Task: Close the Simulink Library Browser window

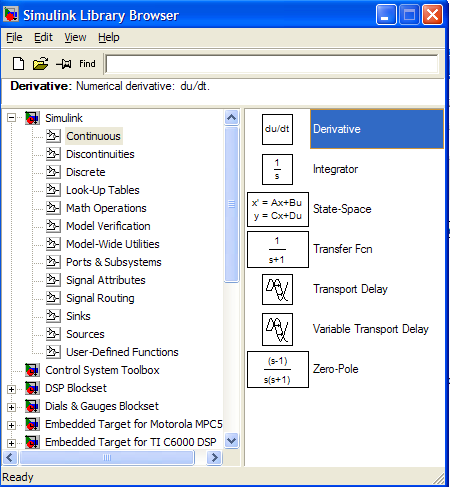Action: click(x=432, y=15)
